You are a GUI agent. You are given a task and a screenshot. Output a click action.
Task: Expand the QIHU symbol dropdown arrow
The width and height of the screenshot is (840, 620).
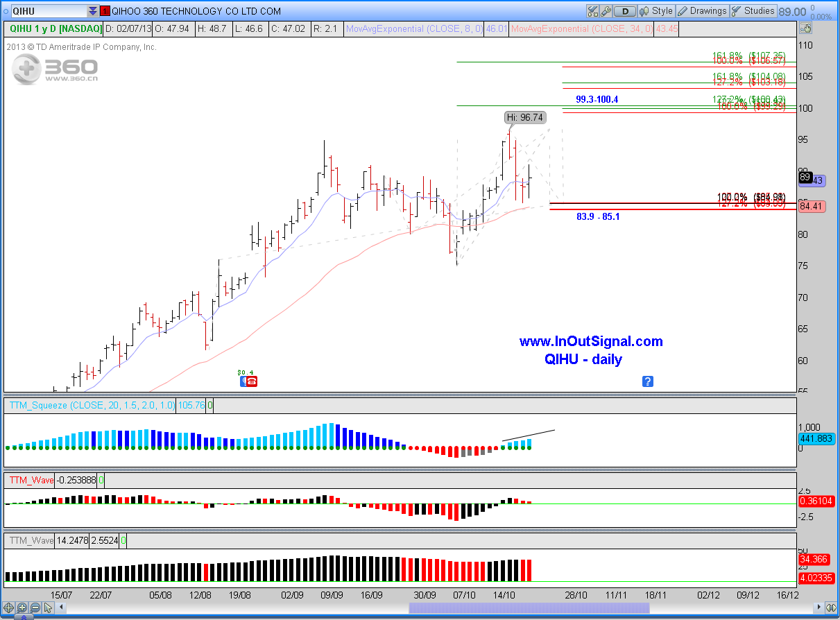point(93,11)
